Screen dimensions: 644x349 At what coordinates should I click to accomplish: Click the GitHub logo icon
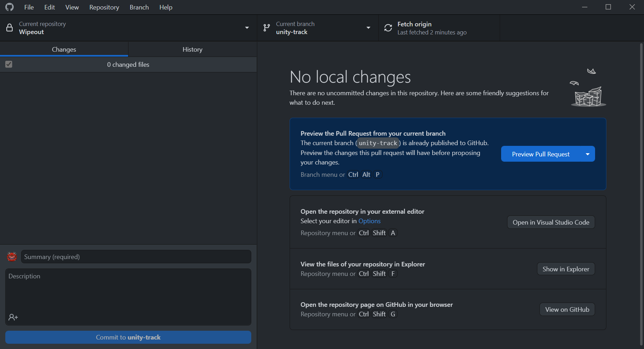[9, 7]
